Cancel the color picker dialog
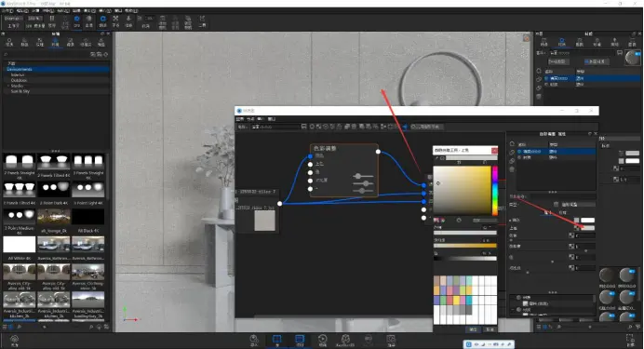The height and width of the screenshot is (349, 644). (x=490, y=329)
